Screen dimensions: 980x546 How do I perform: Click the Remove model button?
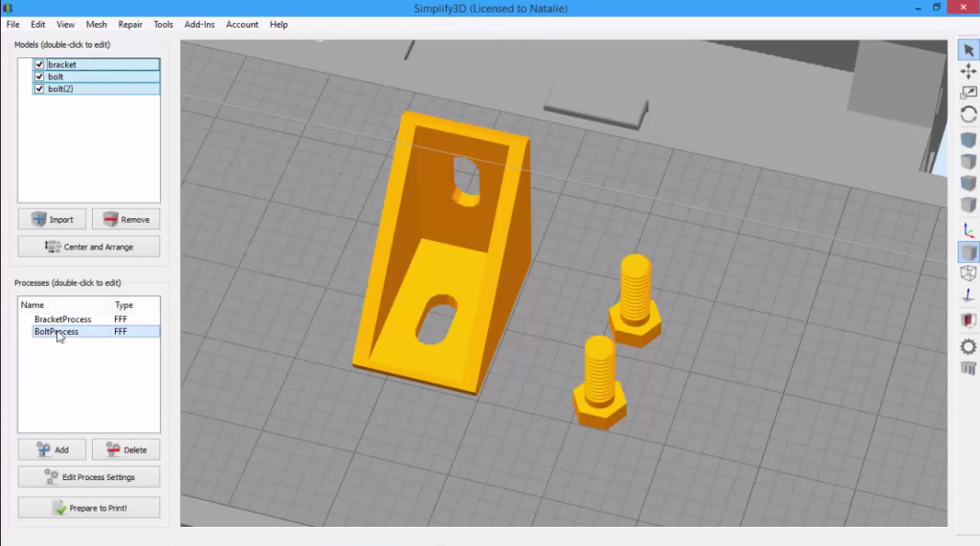[125, 219]
